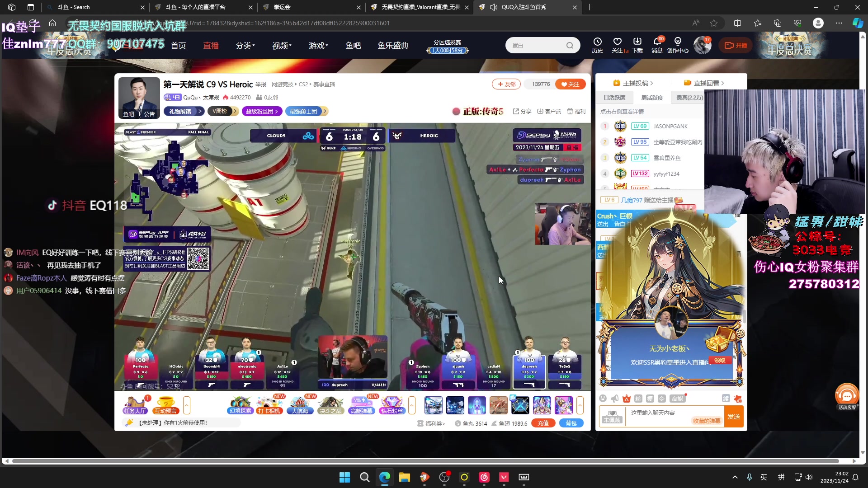
Task: Open 打卡相机 camera icon
Action: click(269, 405)
